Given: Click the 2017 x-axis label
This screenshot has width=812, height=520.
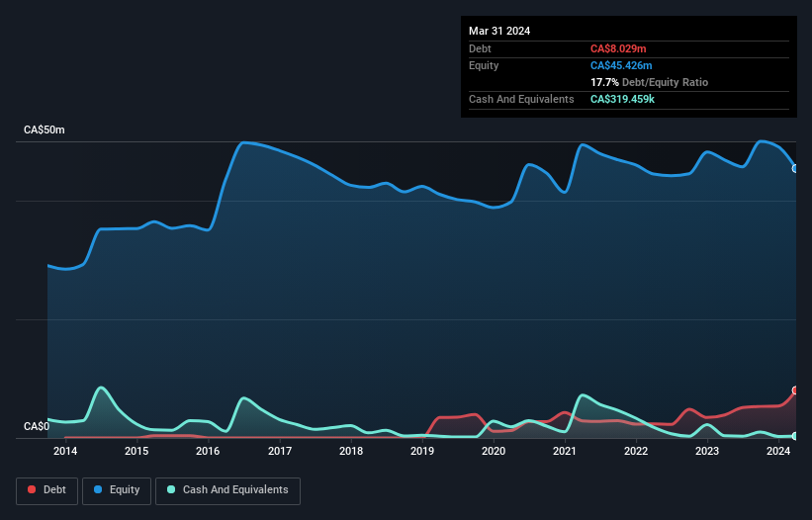Looking at the screenshot, I should click(280, 451).
